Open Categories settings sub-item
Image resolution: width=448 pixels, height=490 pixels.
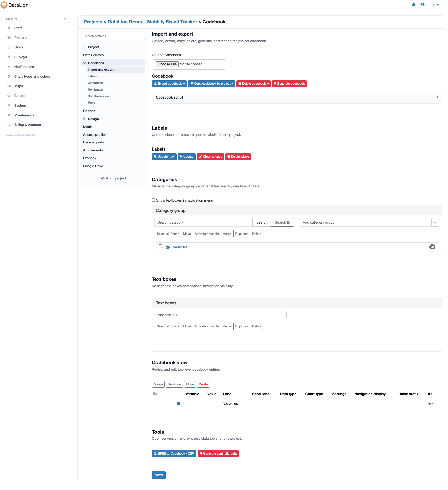point(95,83)
